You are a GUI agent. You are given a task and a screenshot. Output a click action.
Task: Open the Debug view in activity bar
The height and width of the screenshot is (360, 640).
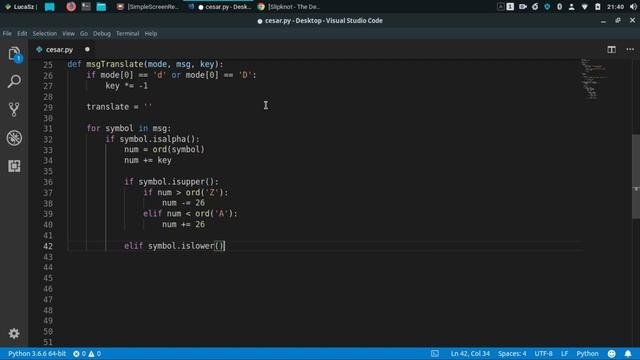[14, 138]
